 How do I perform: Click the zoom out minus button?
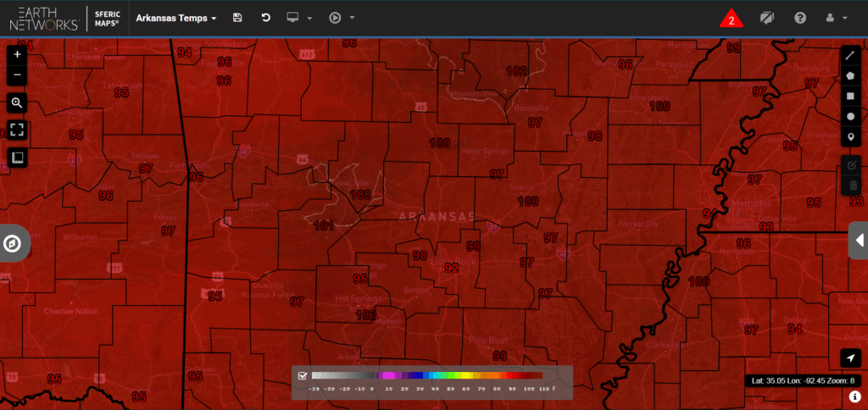(x=17, y=75)
